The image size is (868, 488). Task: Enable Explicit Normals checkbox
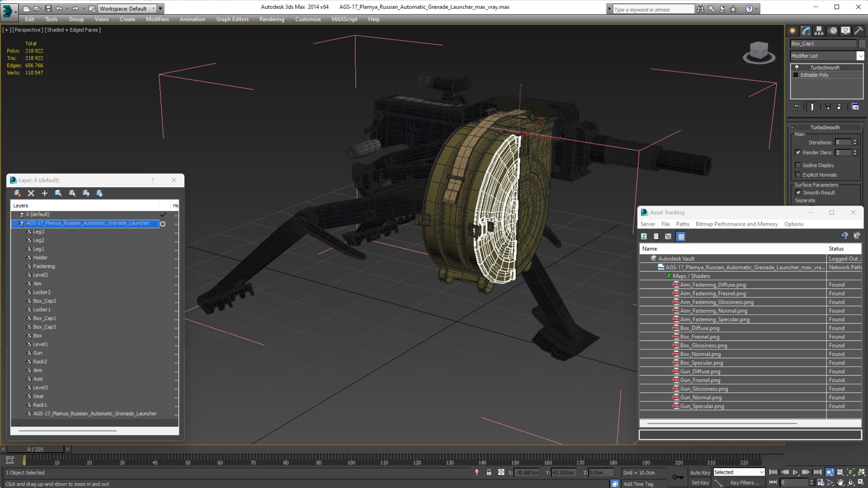tap(798, 175)
